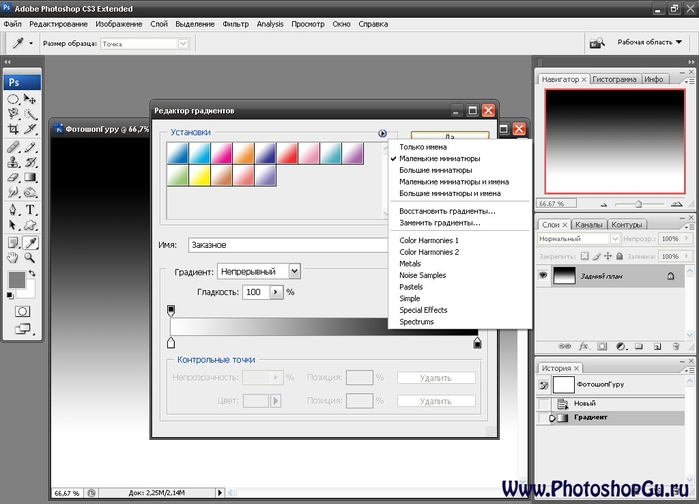
Task: Open the Гладкость slider arrow
Action: click(276, 292)
